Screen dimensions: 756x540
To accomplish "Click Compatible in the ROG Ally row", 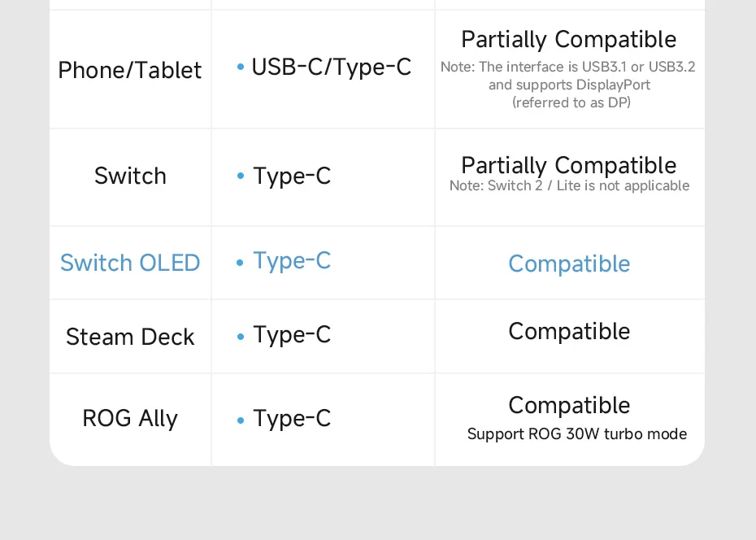I will [x=569, y=405].
